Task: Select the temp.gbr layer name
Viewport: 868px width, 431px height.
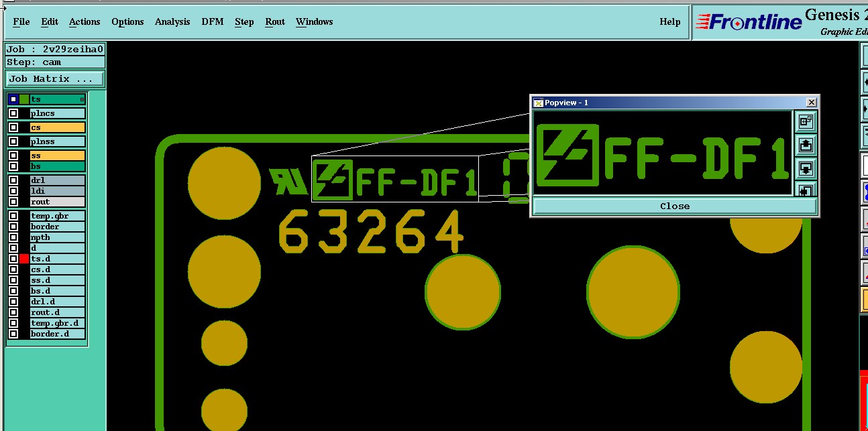Action: [58, 216]
